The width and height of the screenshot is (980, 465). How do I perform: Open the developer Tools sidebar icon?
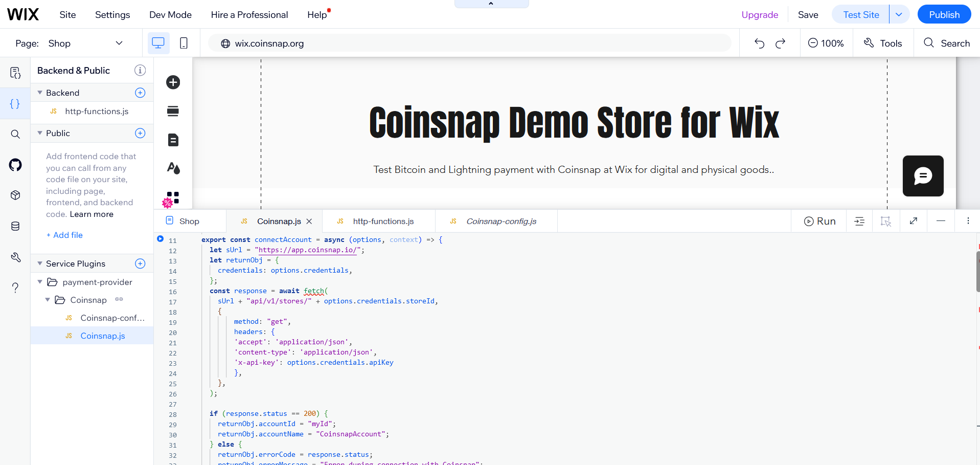pos(15,257)
